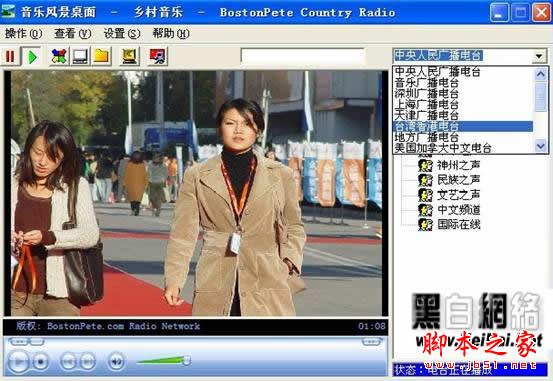This screenshot has height=381, width=553.
Task: Click the four-color cross toolbar icon
Action: [x=59, y=56]
